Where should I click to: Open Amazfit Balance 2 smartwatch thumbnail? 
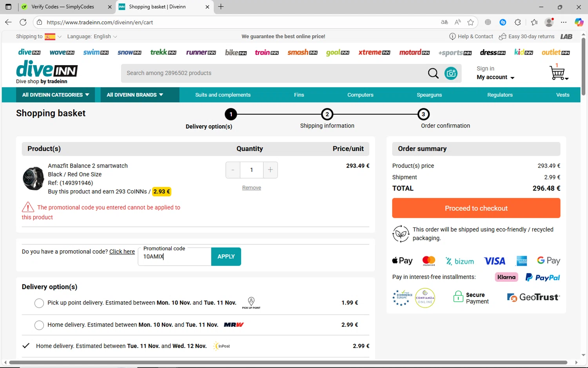coord(33,178)
